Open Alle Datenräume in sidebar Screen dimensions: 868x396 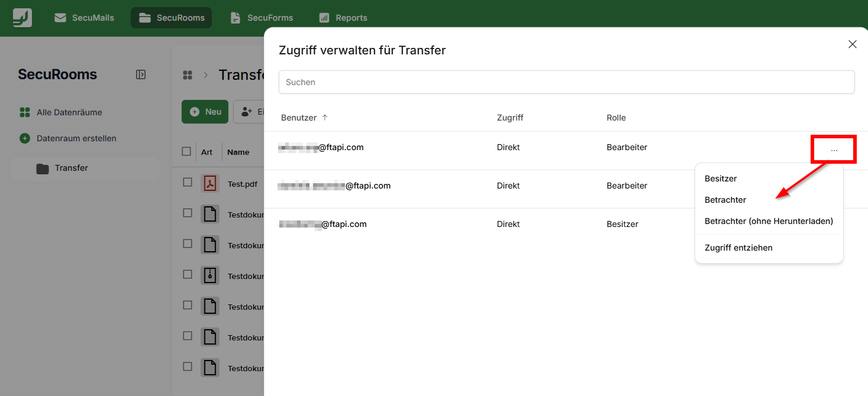(61, 112)
